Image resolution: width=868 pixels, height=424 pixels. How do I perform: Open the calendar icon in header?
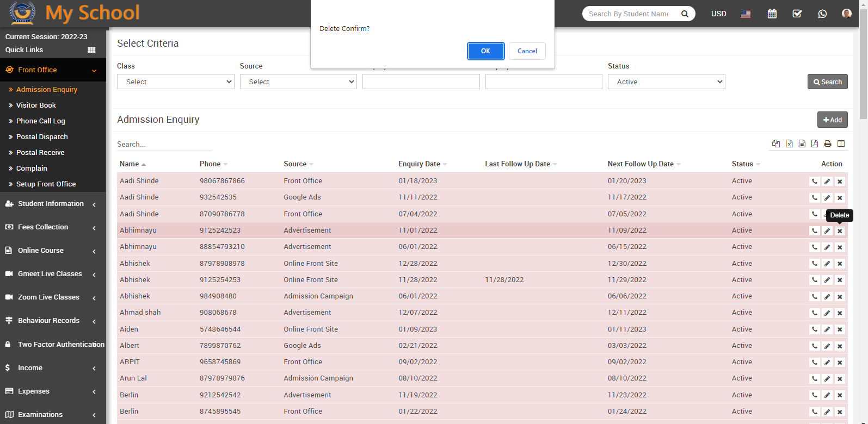tap(772, 14)
